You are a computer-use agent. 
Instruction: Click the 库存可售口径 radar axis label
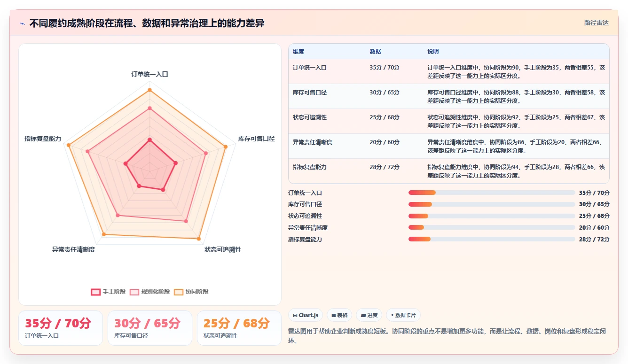tap(256, 139)
